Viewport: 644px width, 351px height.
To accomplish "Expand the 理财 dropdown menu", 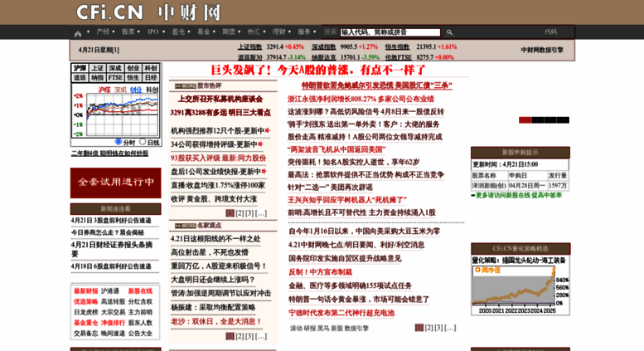I will (x=281, y=32).
